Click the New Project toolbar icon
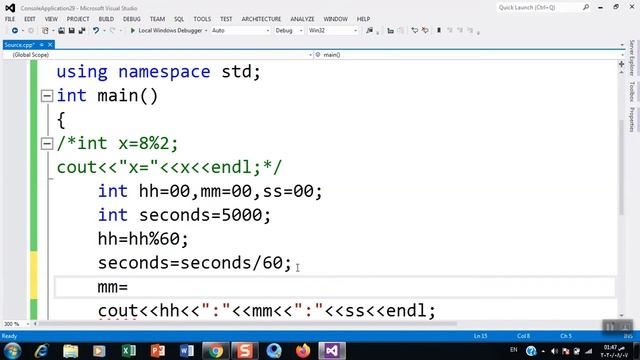 [x=45, y=31]
